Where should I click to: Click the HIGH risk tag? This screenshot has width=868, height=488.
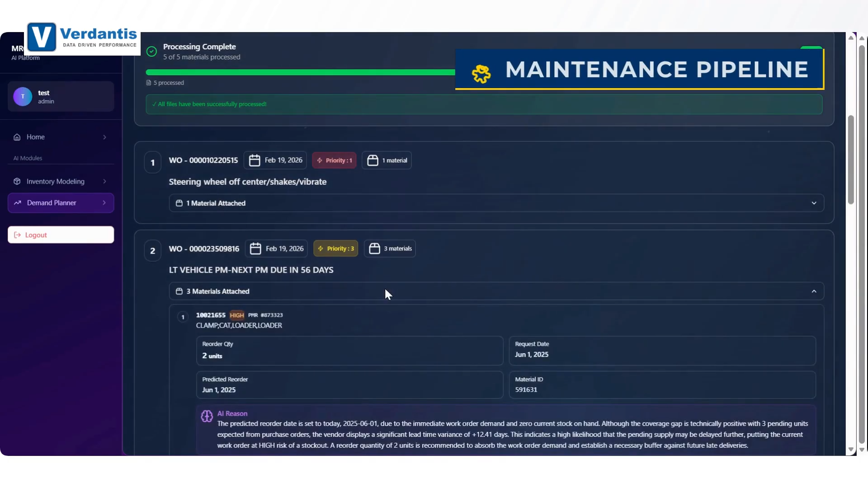237,315
